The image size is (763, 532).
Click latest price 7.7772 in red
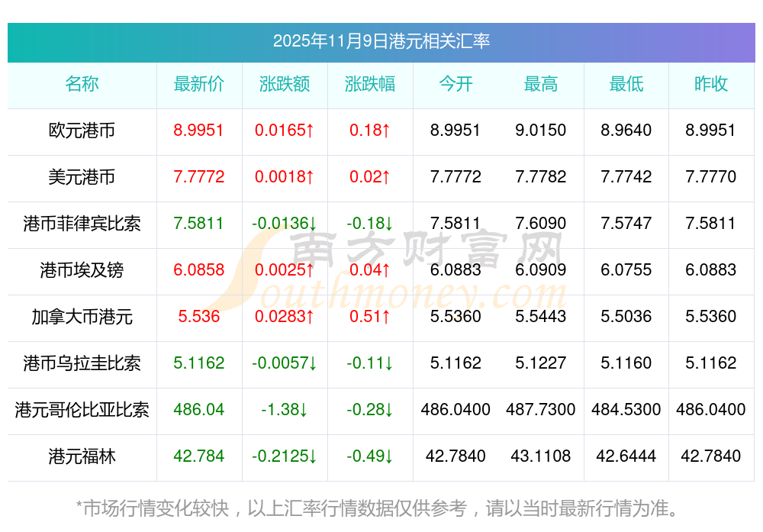tap(198, 176)
